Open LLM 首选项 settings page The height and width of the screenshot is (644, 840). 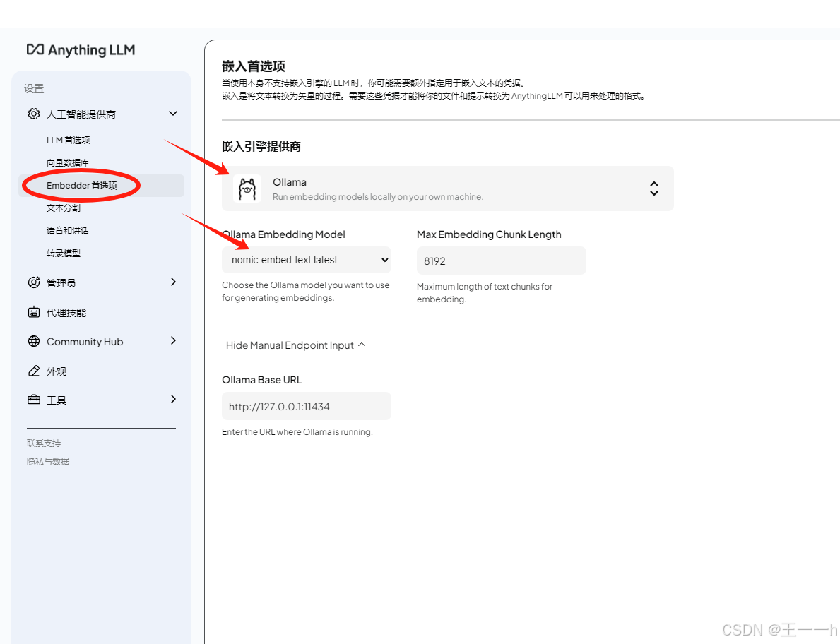click(x=68, y=140)
